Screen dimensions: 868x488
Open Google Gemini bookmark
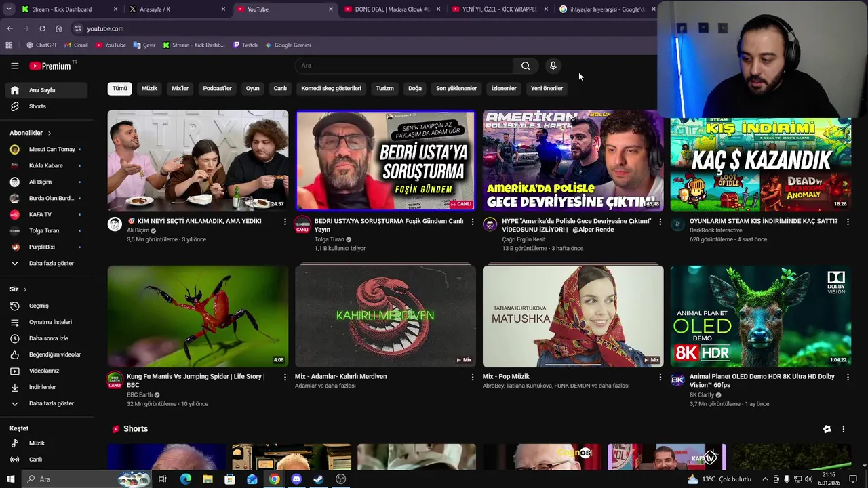288,45
